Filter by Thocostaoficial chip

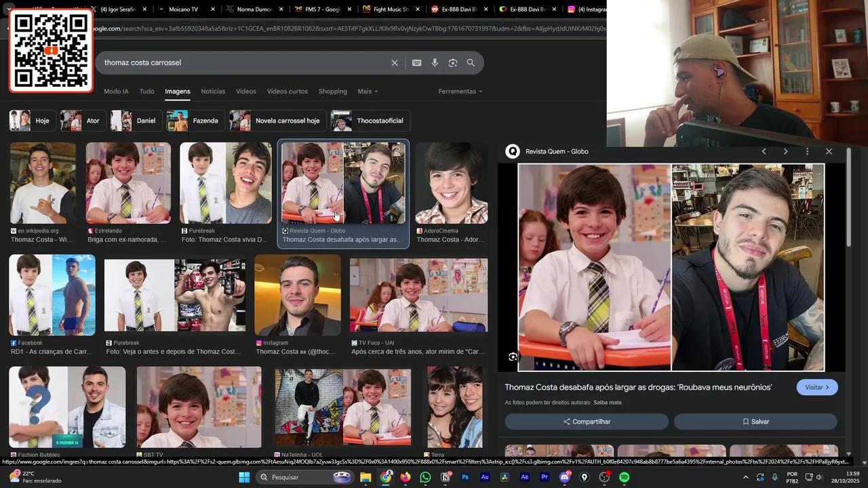[370, 121]
